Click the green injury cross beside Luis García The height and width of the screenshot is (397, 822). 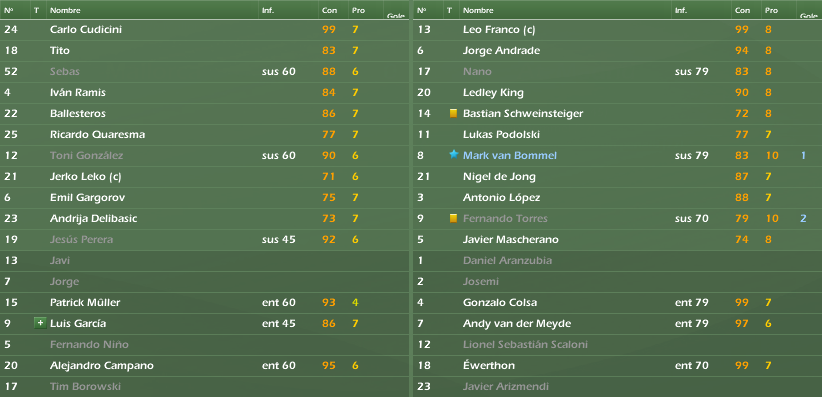tap(40, 323)
